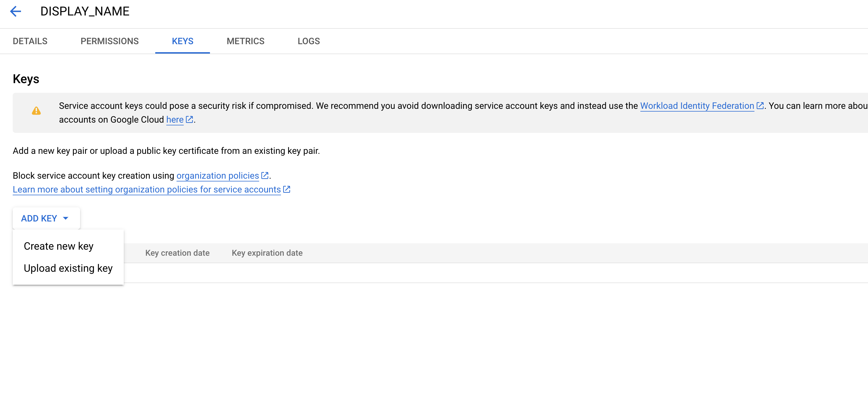Open external link icon next to 'here'
Screen dimensions: 868x417
click(x=190, y=119)
